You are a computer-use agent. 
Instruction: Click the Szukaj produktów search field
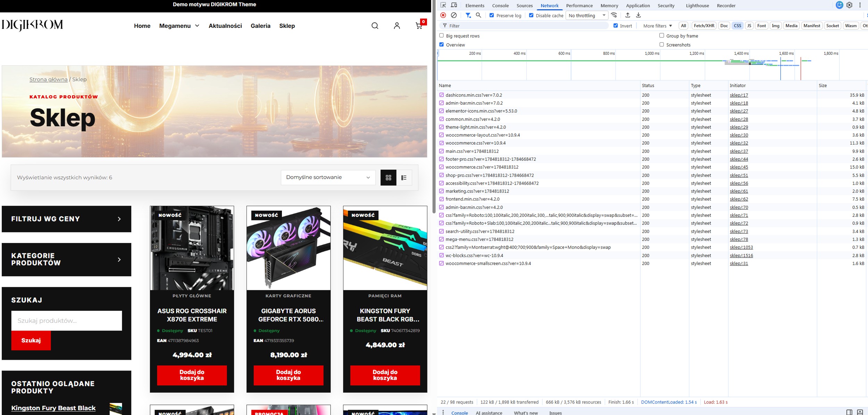click(67, 320)
